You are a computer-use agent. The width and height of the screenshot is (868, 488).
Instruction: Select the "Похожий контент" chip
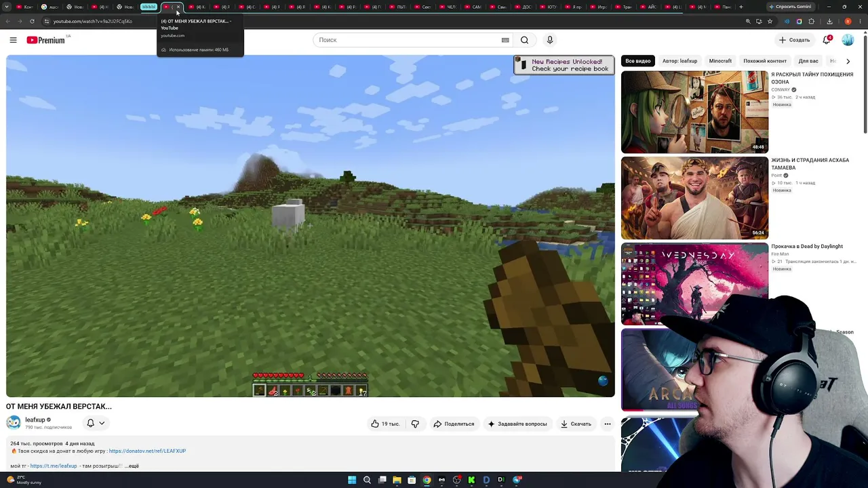pos(765,61)
